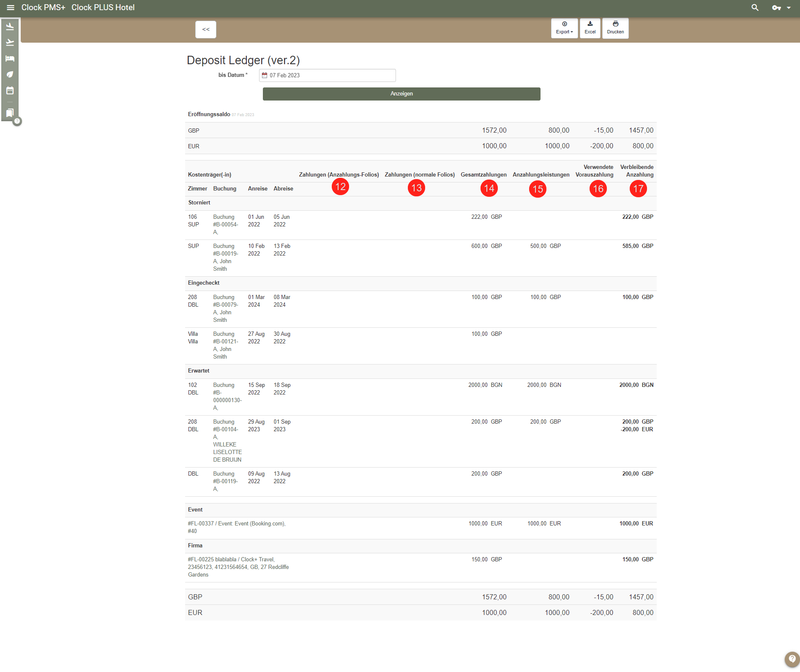Click the Firma section header
The height and width of the screenshot is (672, 800).
[195, 546]
